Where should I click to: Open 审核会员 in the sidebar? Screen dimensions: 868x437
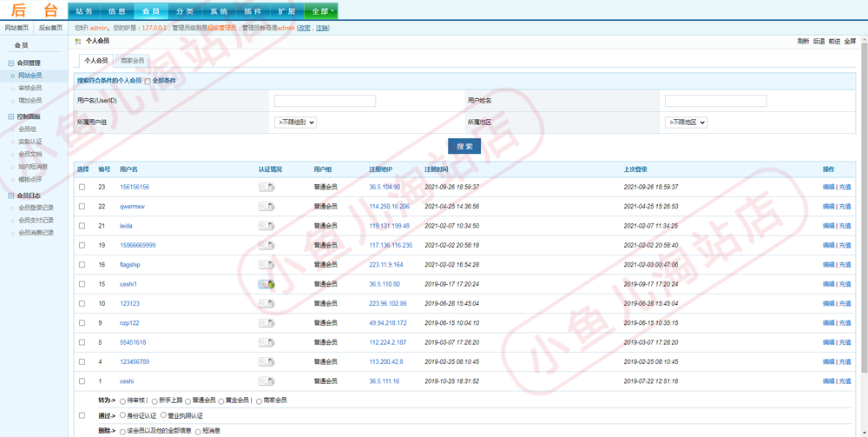point(30,88)
